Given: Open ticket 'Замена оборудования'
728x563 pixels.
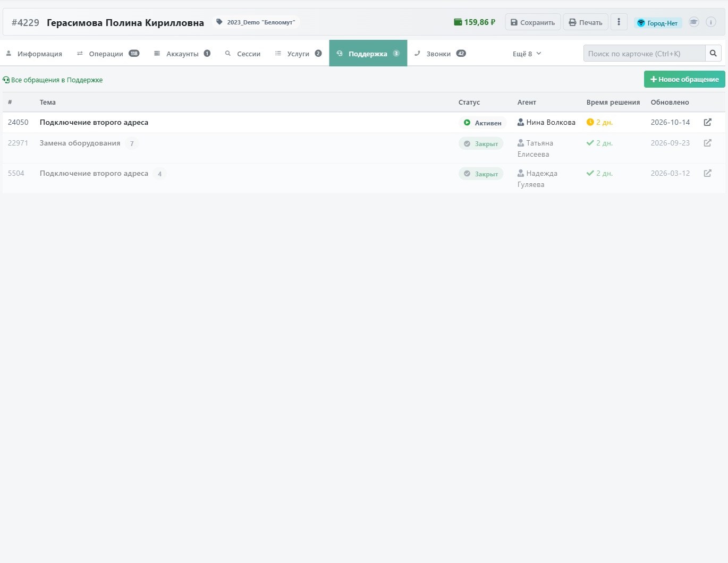Looking at the screenshot, I should point(80,143).
